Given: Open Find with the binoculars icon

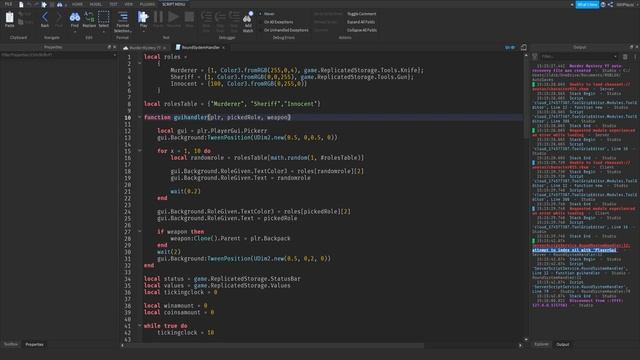Looking at the screenshot, I should (75, 19).
